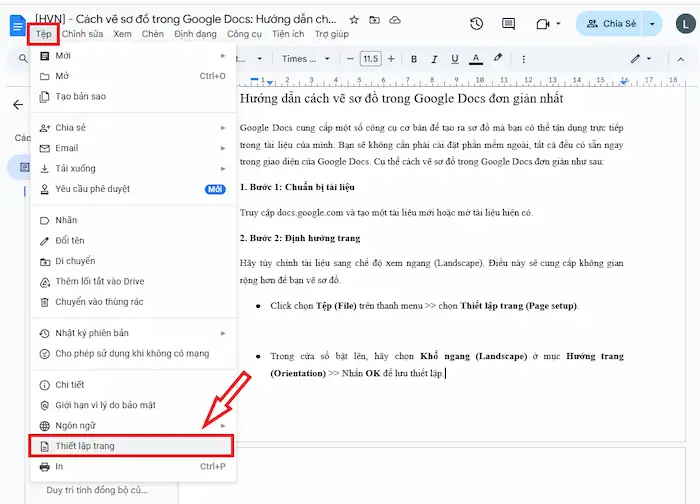The image size is (700, 504).
Task: Open the highlight color pen
Action: click(x=497, y=58)
